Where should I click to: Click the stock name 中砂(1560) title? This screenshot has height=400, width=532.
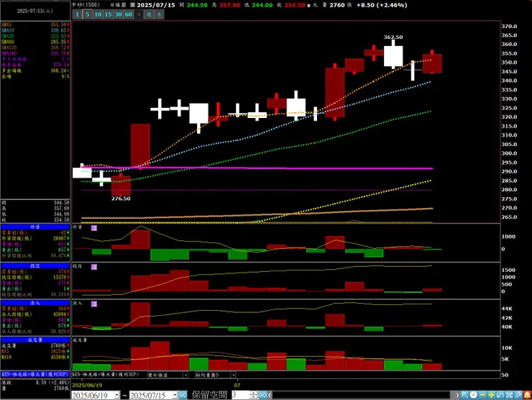pos(86,5)
